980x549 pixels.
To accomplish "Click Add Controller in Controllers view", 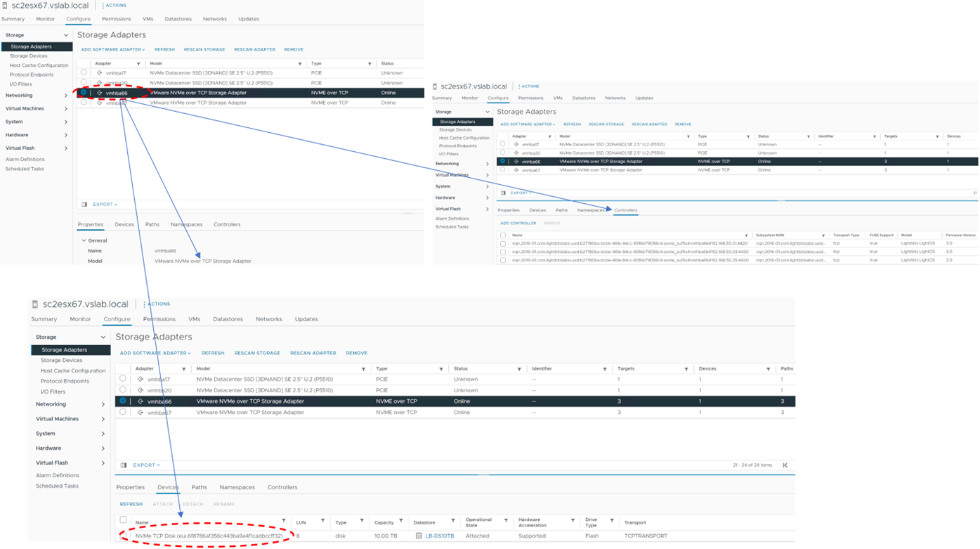I will (518, 224).
